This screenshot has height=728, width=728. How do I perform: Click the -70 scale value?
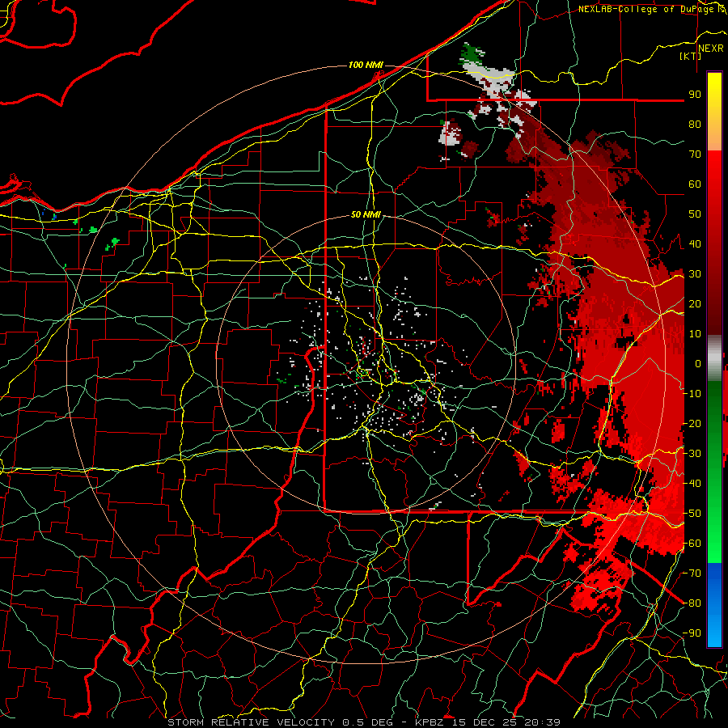click(x=692, y=574)
